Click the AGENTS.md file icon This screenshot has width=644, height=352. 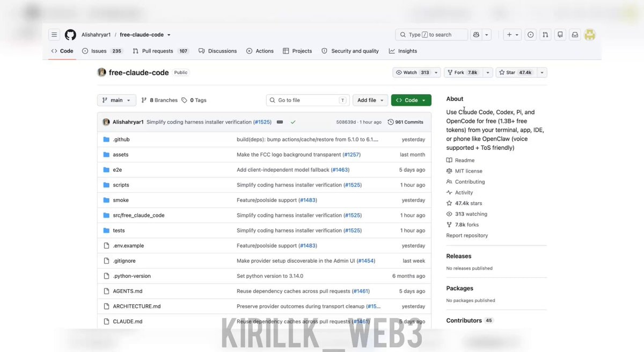point(106,291)
